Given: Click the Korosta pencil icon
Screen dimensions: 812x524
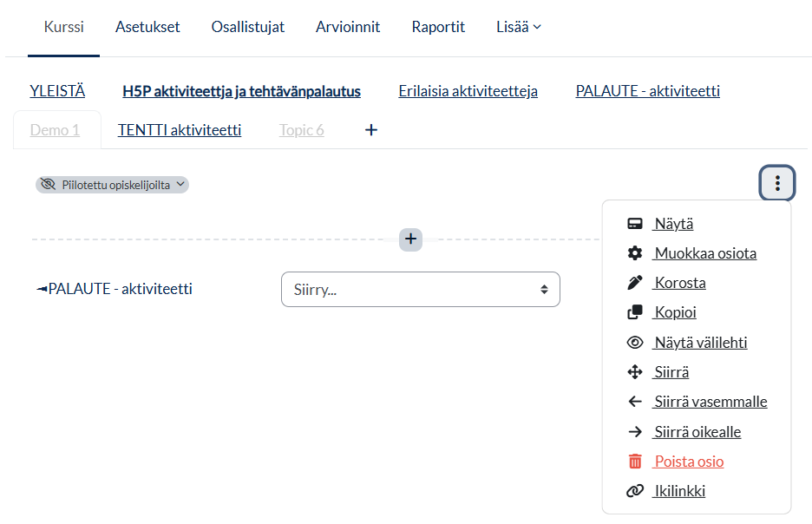Looking at the screenshot, I should coord(634,283).
